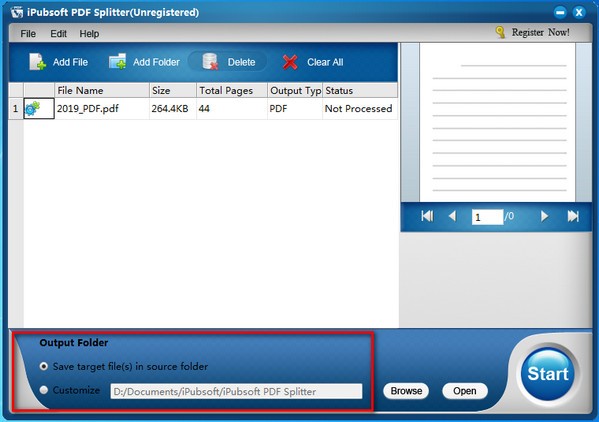Open the Help menu
Screen dimensions: 599x422
[89, 34]
